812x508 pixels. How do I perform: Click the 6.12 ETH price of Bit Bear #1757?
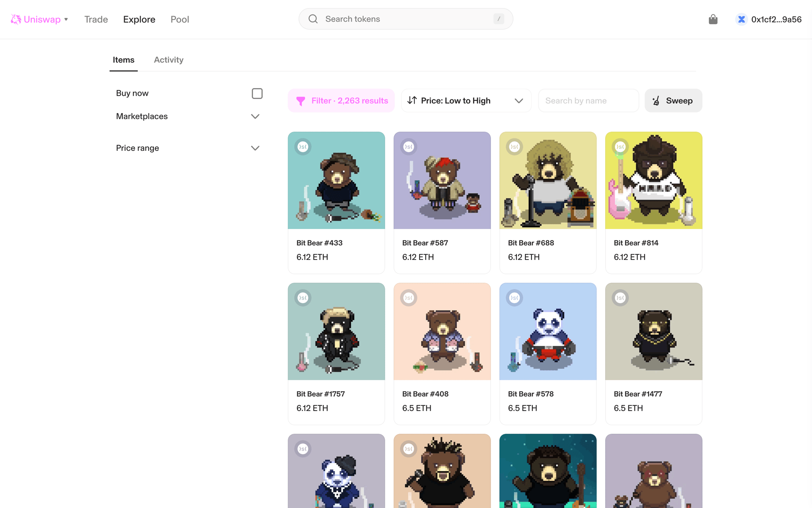312,408
